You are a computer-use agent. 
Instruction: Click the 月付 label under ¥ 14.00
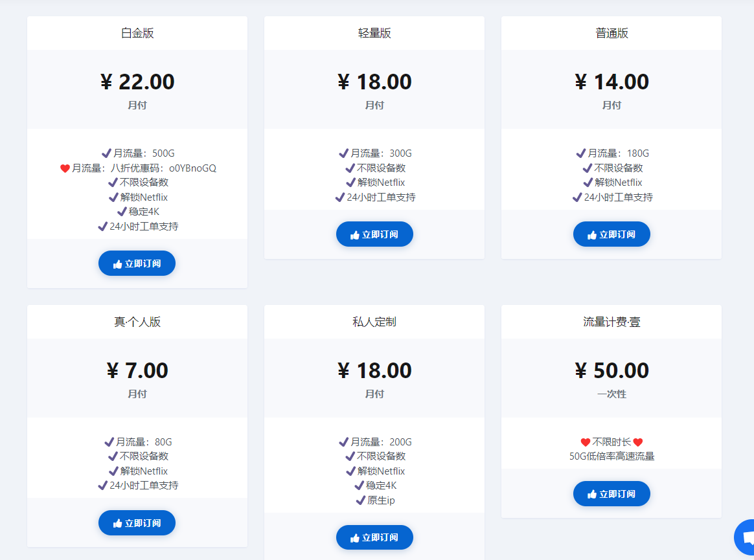611,105
